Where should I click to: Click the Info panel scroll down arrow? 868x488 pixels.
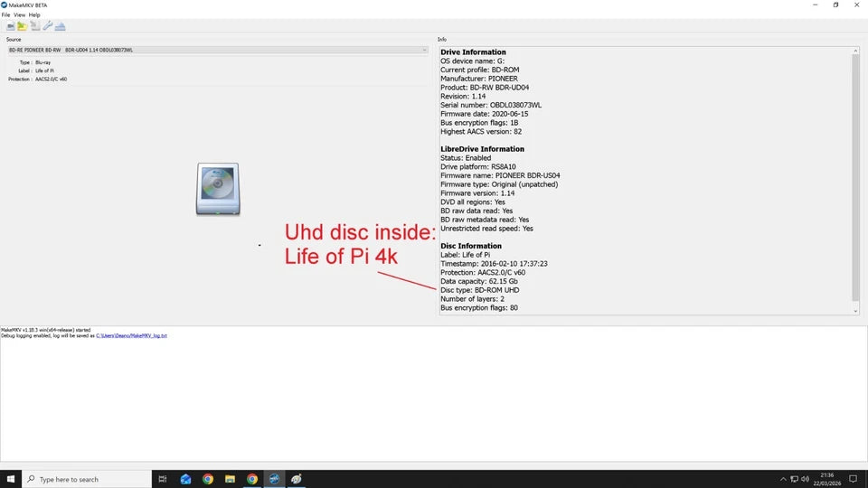pos(855,311)
